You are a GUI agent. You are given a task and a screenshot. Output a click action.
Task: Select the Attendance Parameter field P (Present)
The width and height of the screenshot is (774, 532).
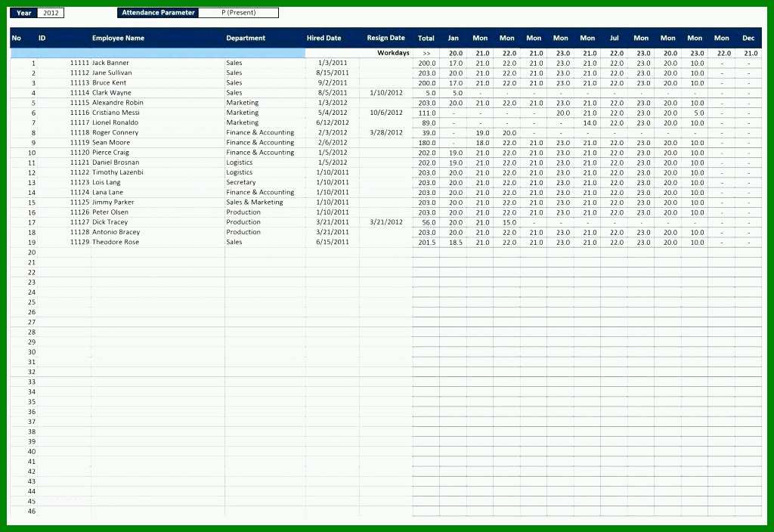[x=238, y=13]
